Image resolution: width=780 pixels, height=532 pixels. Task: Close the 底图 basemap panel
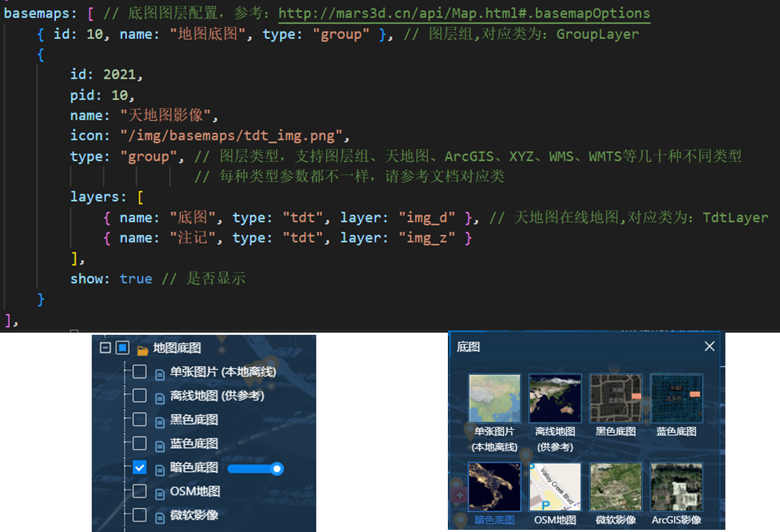pos(709,346)
